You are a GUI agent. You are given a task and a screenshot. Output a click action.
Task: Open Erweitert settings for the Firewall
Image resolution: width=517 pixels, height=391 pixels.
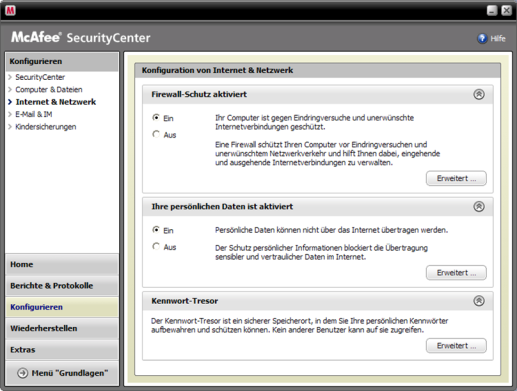point(456,178)
